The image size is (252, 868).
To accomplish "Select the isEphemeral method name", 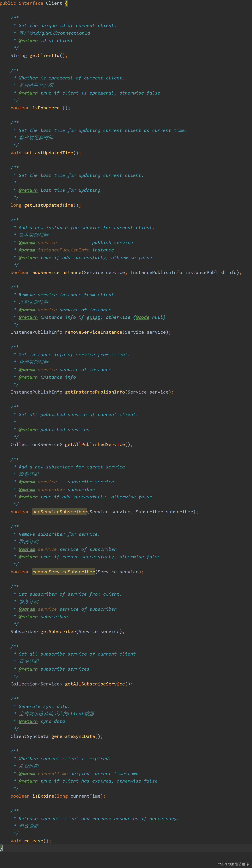I will click(47, 108).
